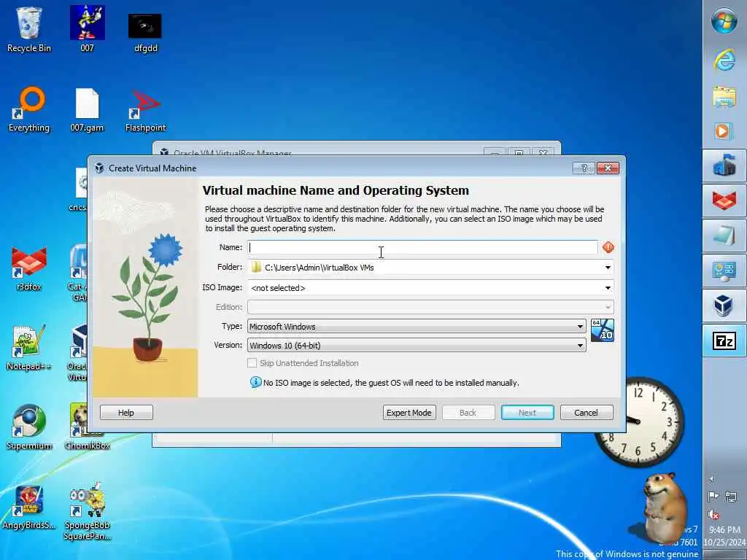
Task: Click the dialog help question mark button
Action: pyautogui.click(x=584, y=168)
